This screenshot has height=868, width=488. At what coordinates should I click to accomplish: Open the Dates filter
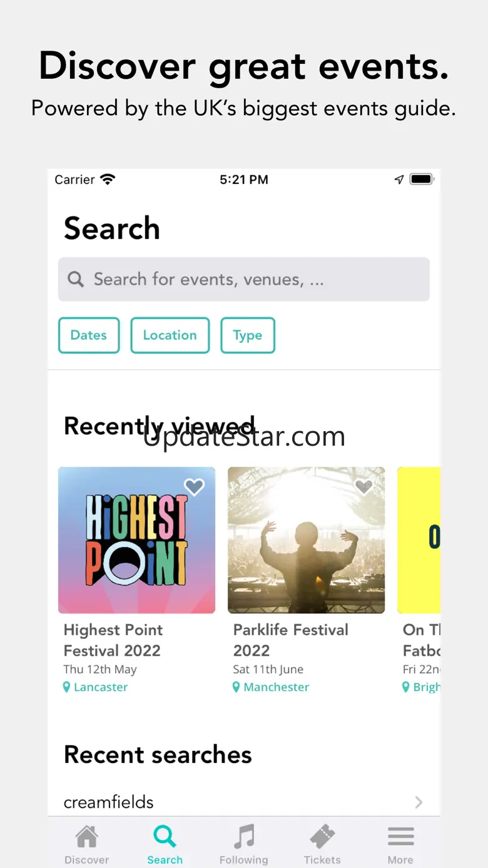(89, 335)
